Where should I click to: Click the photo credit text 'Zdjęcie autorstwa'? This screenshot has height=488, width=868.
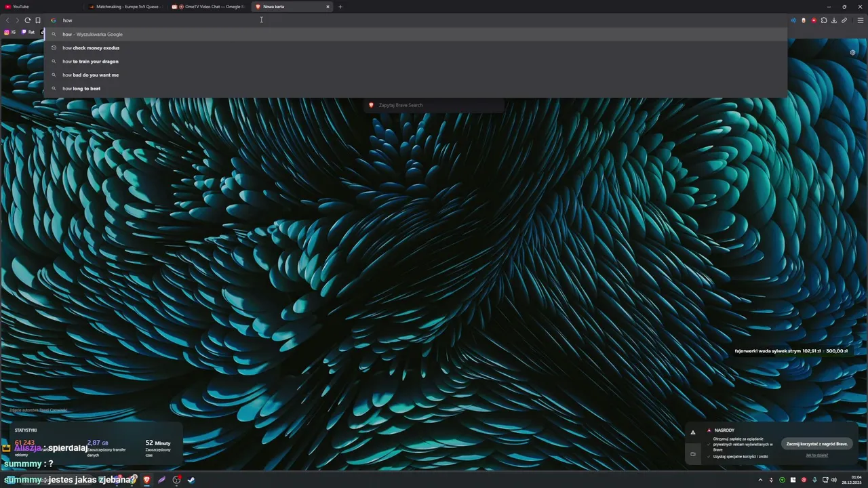[39, 410]
